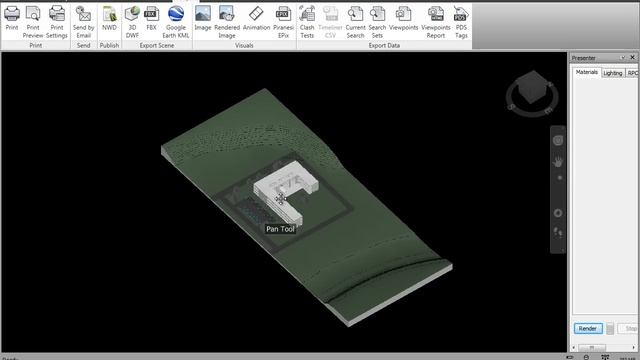The height and width of the screenshot is (360, 640).
Task: Click the 'Visuals' group label
Action: tap(244, 45)
